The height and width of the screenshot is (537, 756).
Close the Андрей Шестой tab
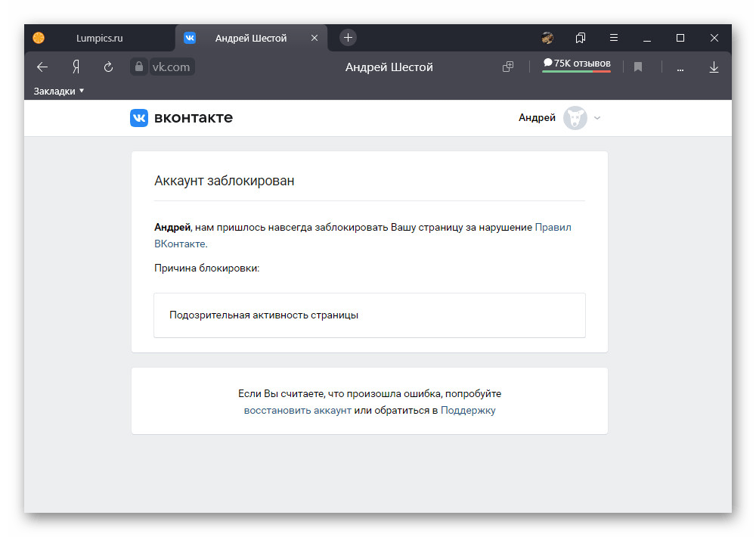(314, 38)
